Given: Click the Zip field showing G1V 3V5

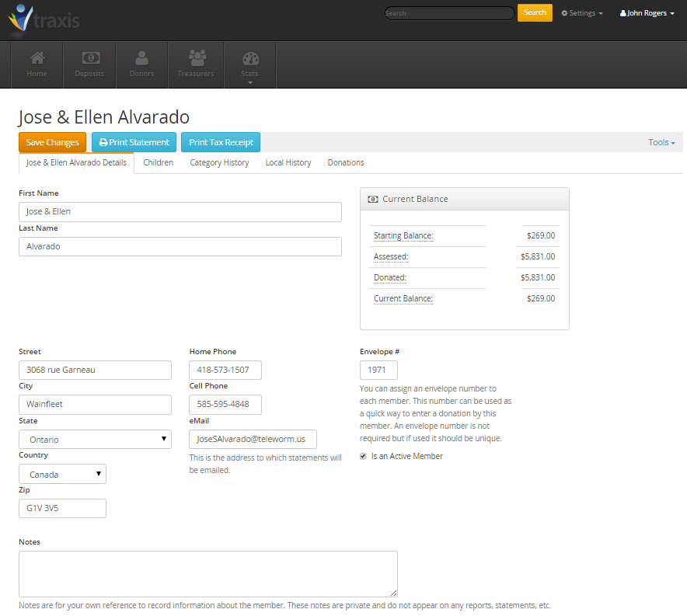Looking at the screenshot, I should [62, 508].
